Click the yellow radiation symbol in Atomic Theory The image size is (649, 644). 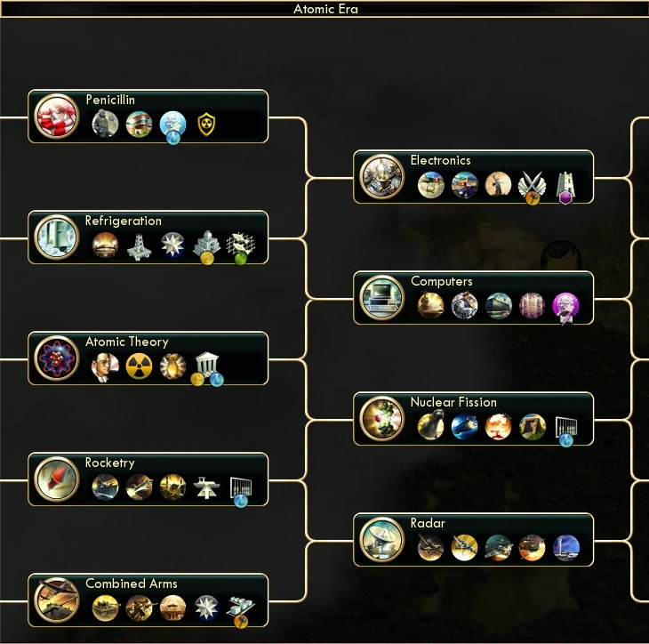(139, 366)
